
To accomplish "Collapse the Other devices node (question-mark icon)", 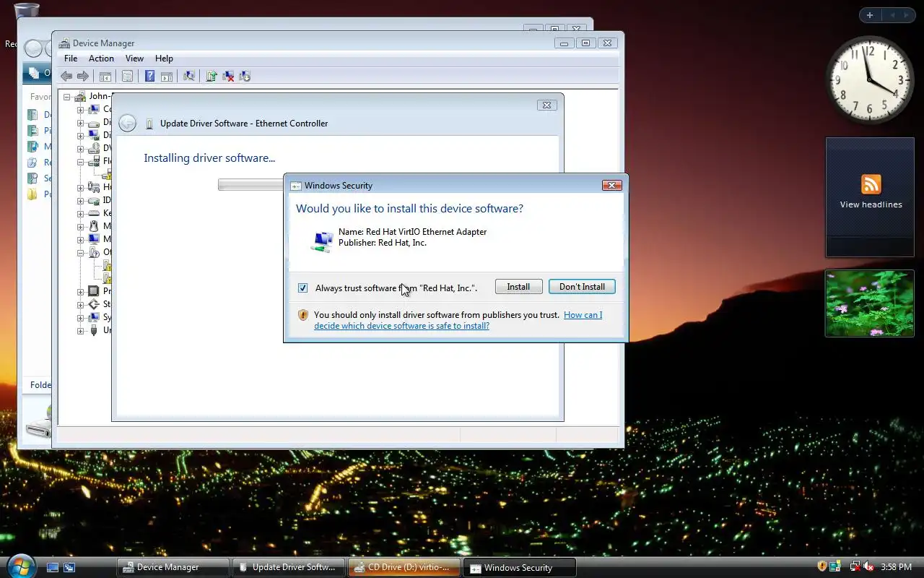I will coord(81,253).
